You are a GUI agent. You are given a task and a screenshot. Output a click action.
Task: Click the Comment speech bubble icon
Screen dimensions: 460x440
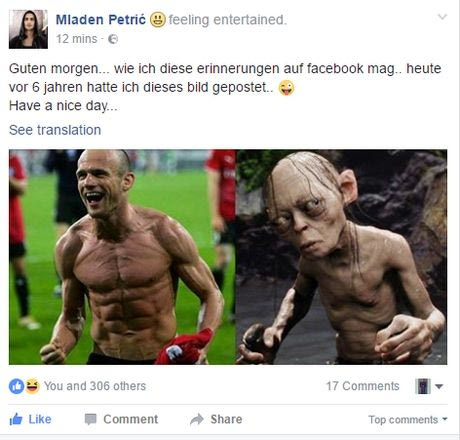(90, 419)
